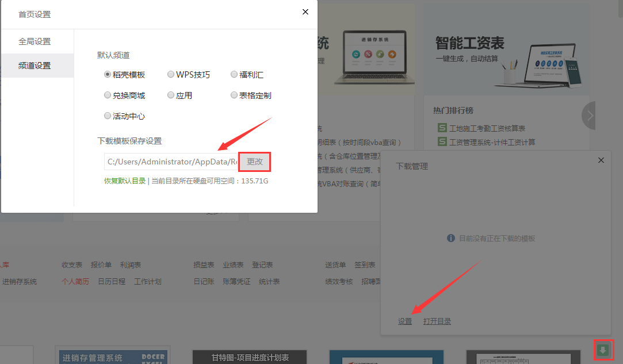The image size is (623, 364).
Task: Click the 账簿凭证 tag
Action: pyautogui.click(x=236, y=281)
